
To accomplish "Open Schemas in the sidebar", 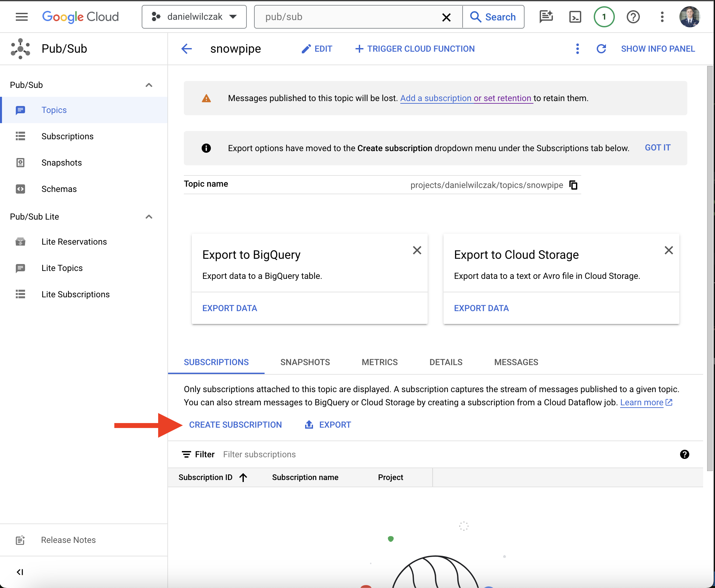I will tap(84, 189).
